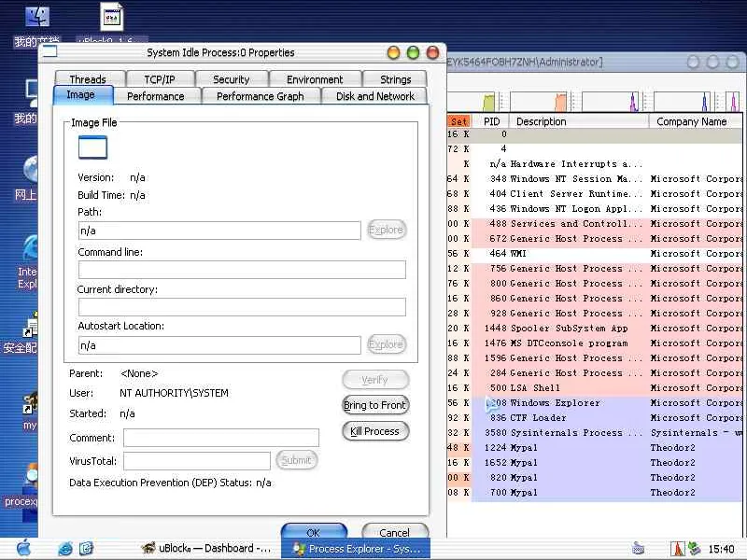
Task: Select Mypal process with PID 1224
Action: click(595, 448)
